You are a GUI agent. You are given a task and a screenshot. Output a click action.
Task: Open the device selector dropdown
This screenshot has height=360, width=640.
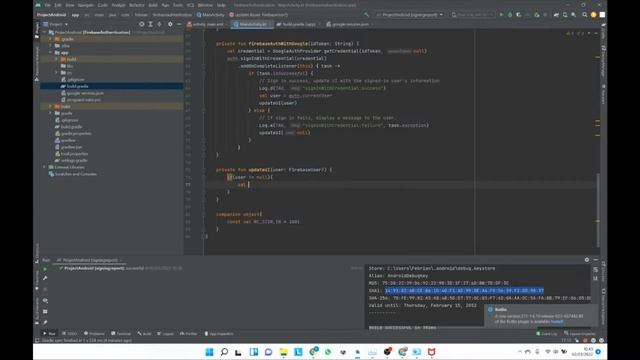coord(473,15)
